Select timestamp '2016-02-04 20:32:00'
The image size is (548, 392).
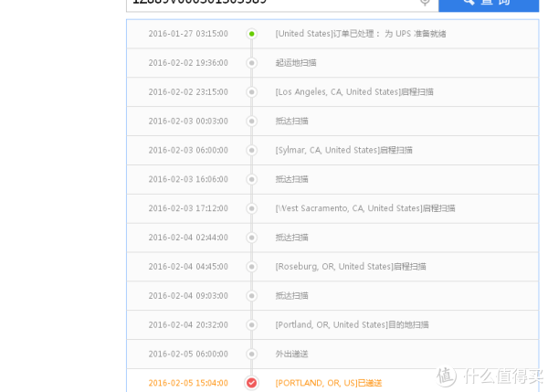[x=188, y=325]
